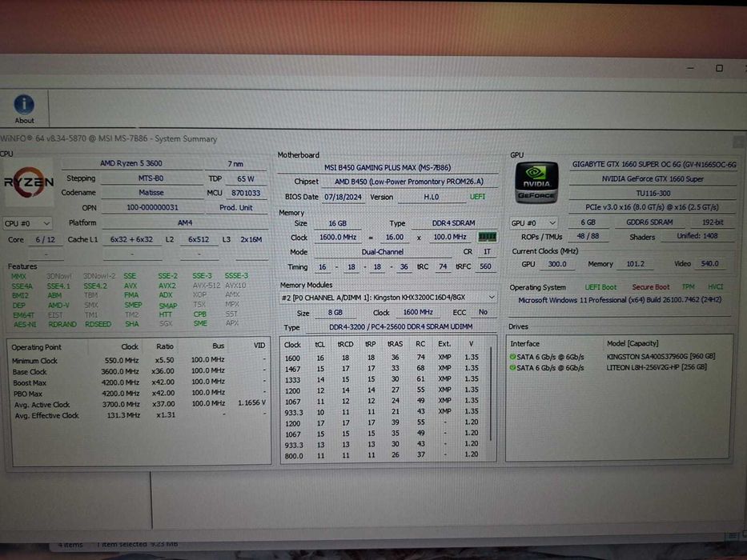This screenshot has height=560, width=747.
Task: Click the RDSEED feature label
Action: pyautogui.click(x=98, y=324)
